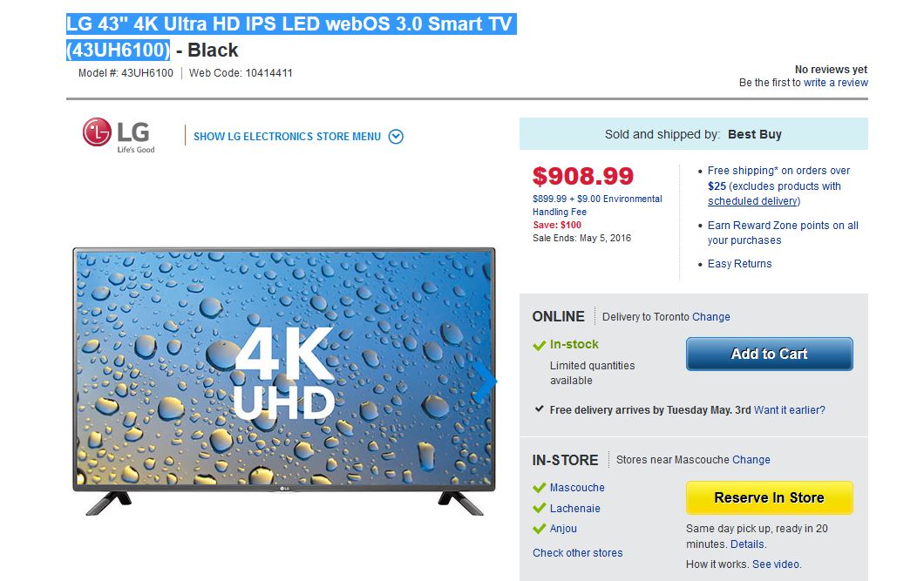924x581 pixels.
Task: Select the Lachenaie store link
Action: click(574, 509)
